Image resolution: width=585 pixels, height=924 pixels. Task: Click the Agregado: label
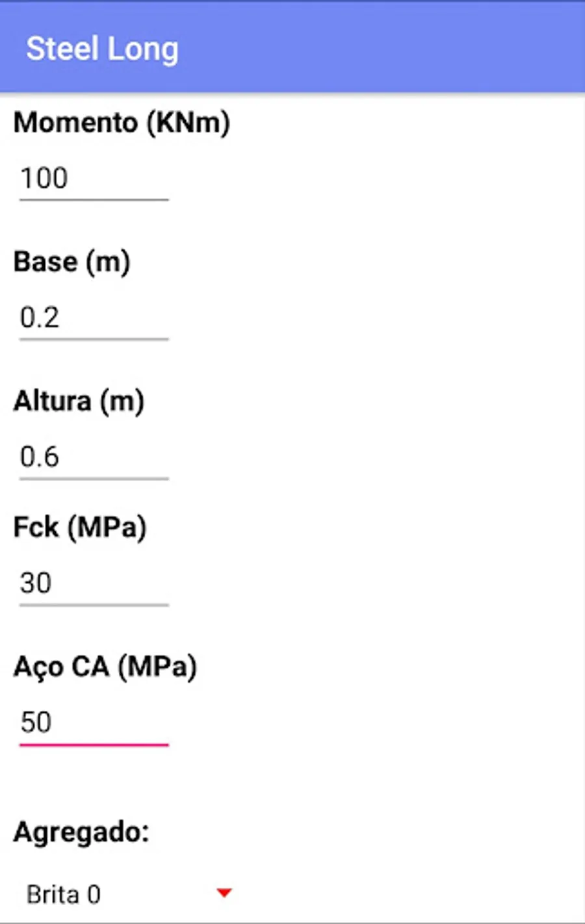coord(81,832)
